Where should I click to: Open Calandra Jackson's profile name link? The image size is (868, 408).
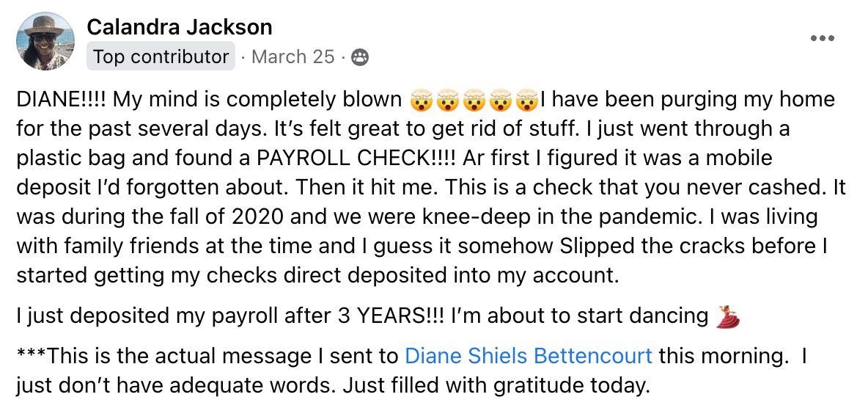(180, 27)
